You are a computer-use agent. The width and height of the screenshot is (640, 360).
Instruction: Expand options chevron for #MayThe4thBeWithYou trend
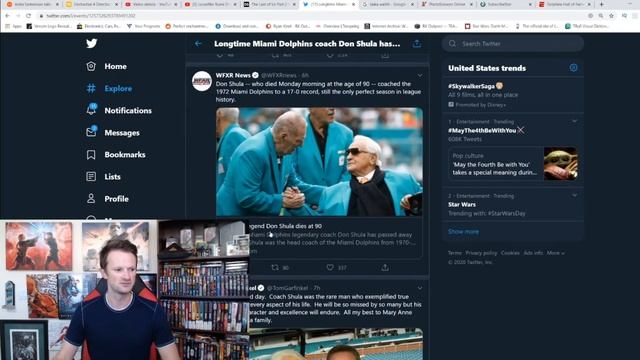(x=574, y=121)
